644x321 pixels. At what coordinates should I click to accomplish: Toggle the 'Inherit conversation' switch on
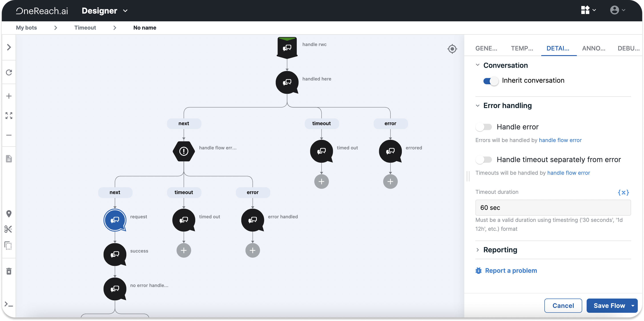pos(490,80)
